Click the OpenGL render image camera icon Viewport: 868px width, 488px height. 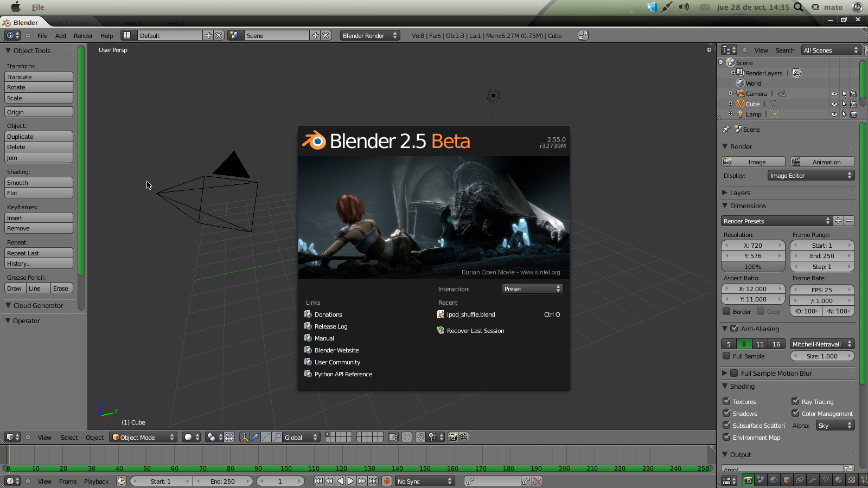coord(452,437)
